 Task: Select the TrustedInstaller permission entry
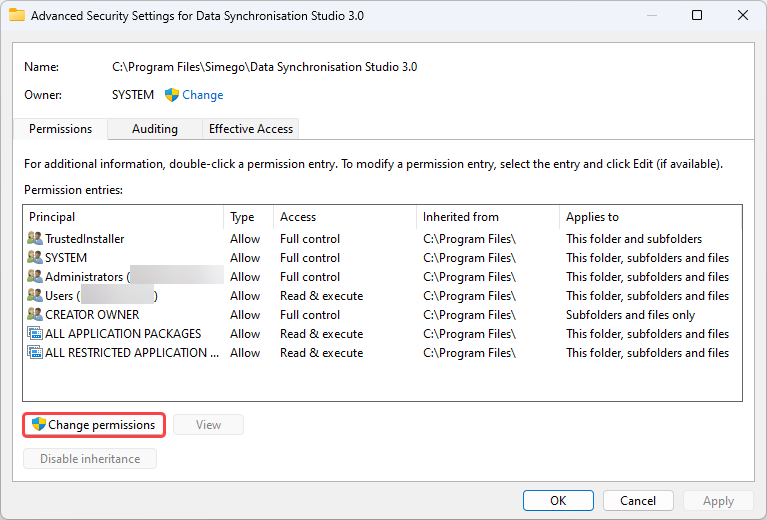(x=382, y=239)
